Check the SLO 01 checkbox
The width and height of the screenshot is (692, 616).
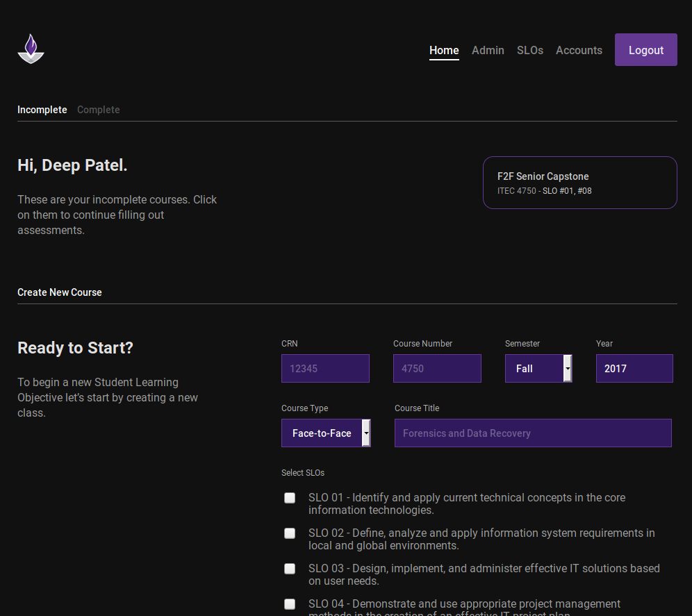(x=289, y=498)
